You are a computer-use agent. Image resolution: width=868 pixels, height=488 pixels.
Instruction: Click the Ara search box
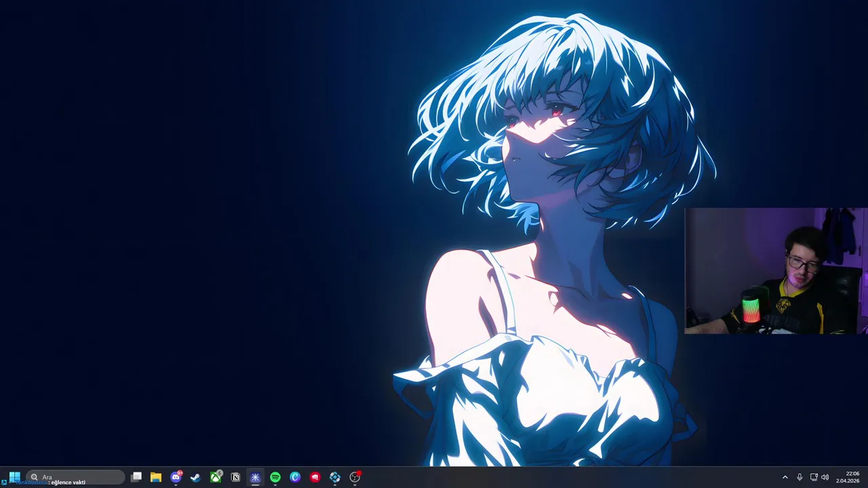[75, 477]
